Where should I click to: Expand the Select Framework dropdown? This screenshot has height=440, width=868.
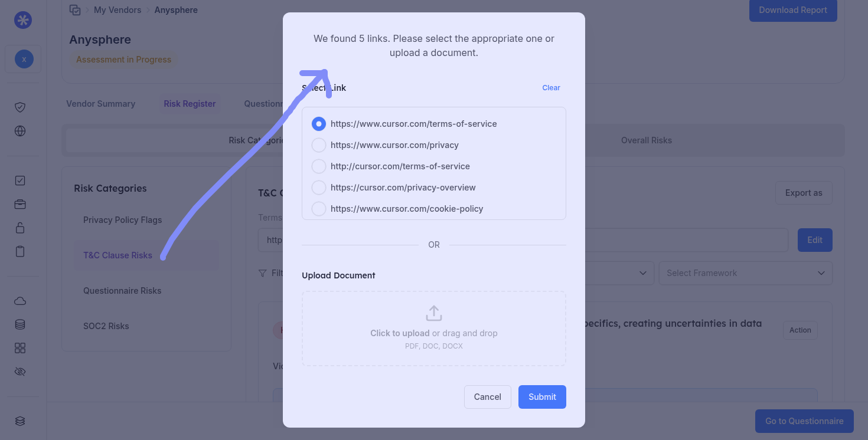point(745,273)
